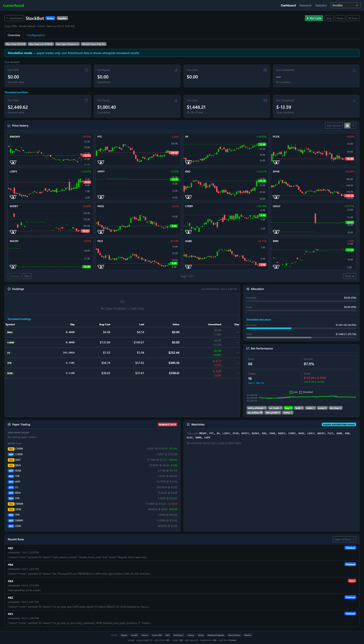Click the TradingView logo on MMSMY chart
This screenshot has width=364, height=644.
tap(13, 162)
